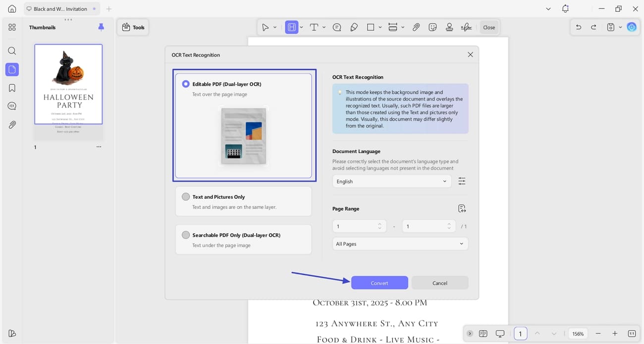Select the Bookmarks icon in the sidebar
Screen dimensions: 644x344
pyautogui.click(x=12, y=87)
